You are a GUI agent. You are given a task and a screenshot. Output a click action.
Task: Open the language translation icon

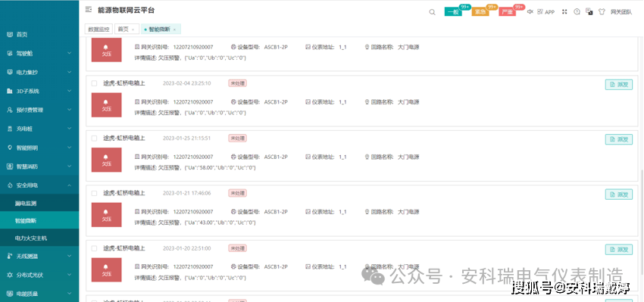pos(589,12)
